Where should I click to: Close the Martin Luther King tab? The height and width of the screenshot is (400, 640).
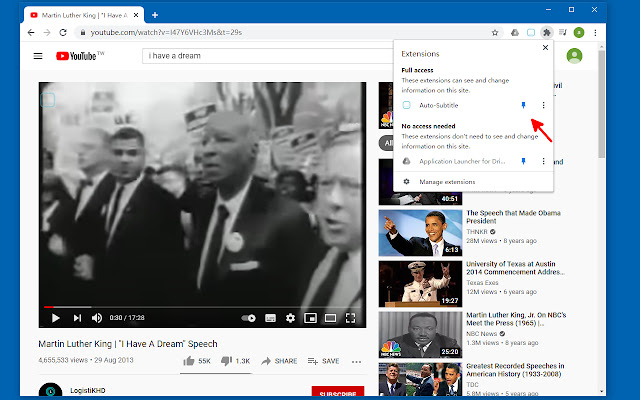click(x=136, y=15)
